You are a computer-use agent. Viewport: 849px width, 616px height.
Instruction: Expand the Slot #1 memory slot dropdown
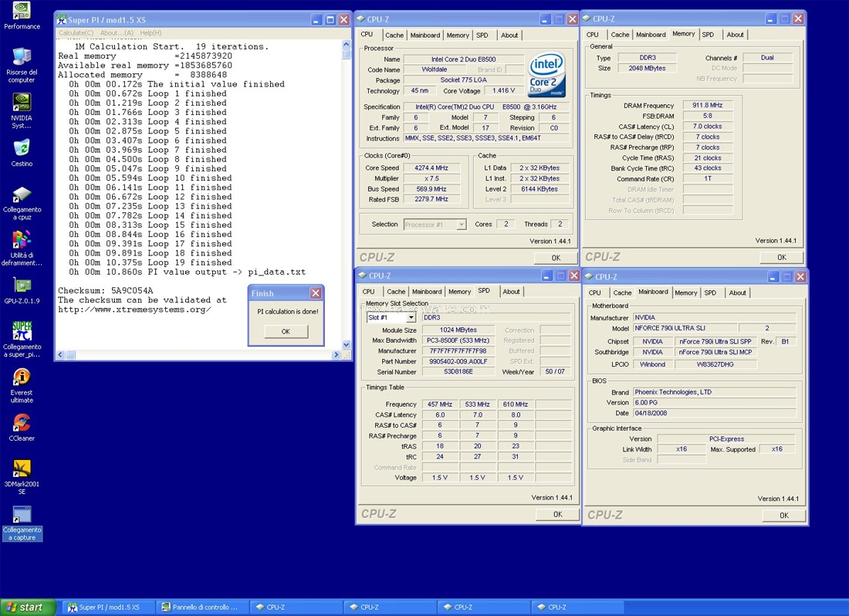pyautogui.click(x=411, y=318)
